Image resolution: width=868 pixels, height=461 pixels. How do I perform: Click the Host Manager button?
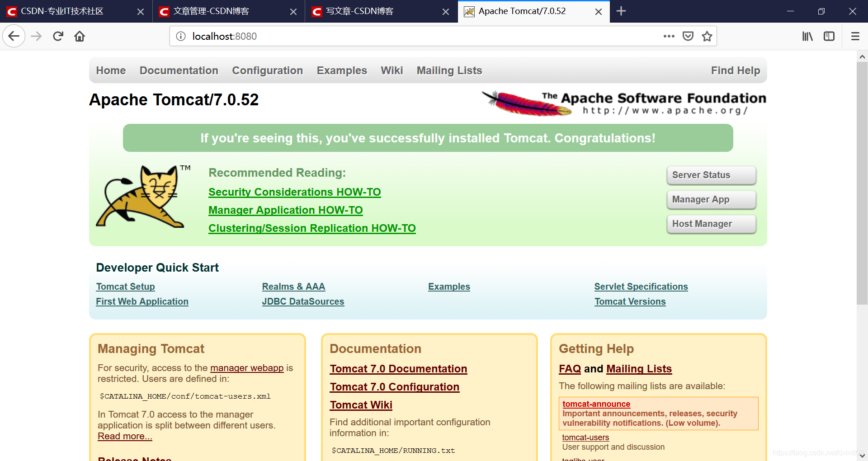[x=711, y=224]
